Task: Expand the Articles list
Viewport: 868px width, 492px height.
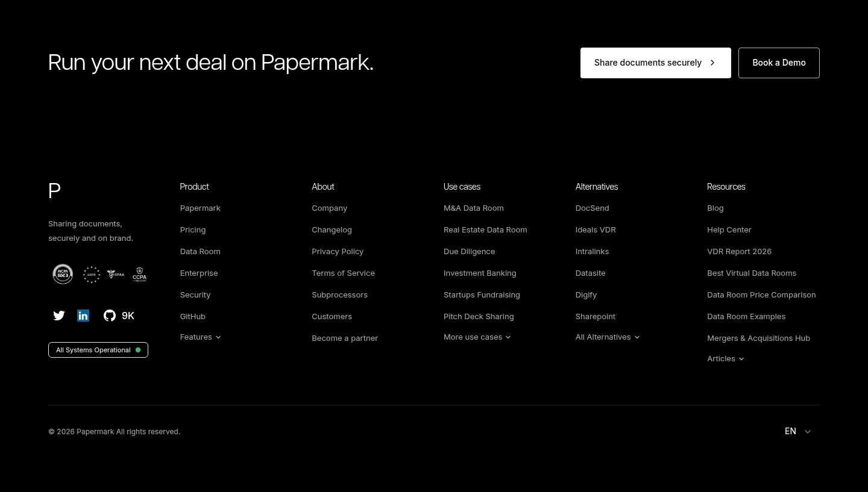Action: [726, 359]
